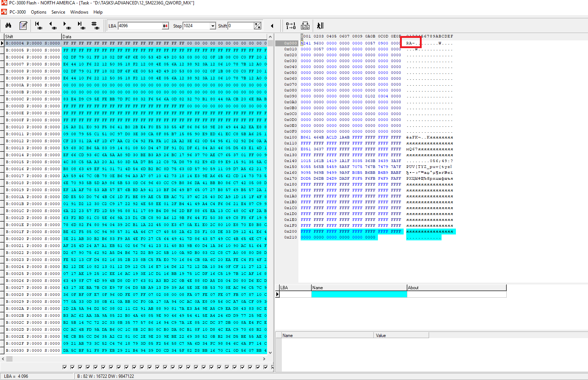Viewport: 588px width, 380px height.
Task: Click the 0→1 bit inversion icon
Action: [291, 25]
